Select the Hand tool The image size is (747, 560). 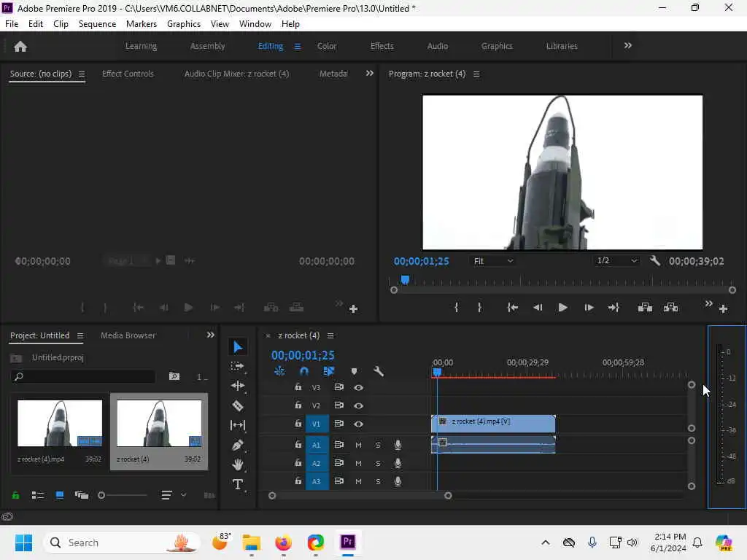tap(238, 464)
